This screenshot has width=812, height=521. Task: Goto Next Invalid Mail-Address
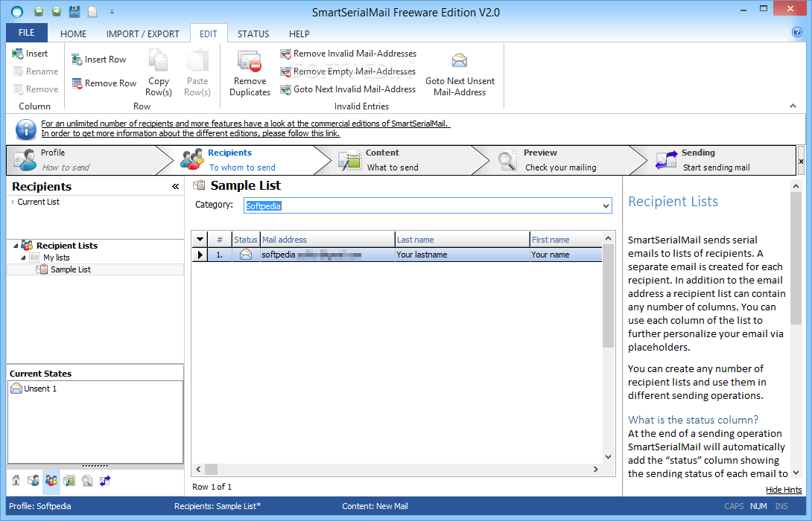pyautogui.click(x=348, y=89)
